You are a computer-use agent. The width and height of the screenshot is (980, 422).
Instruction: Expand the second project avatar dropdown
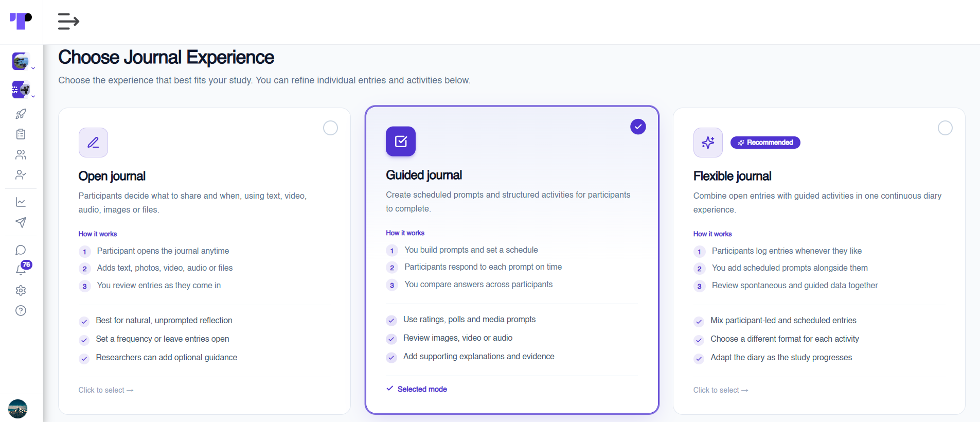point(23,90)
